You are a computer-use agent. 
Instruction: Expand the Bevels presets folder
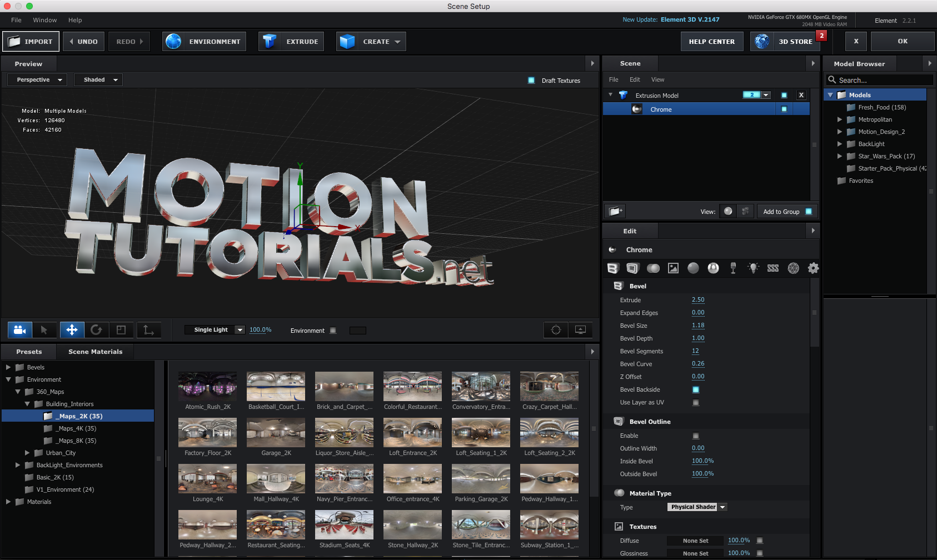tap(8, 367)
